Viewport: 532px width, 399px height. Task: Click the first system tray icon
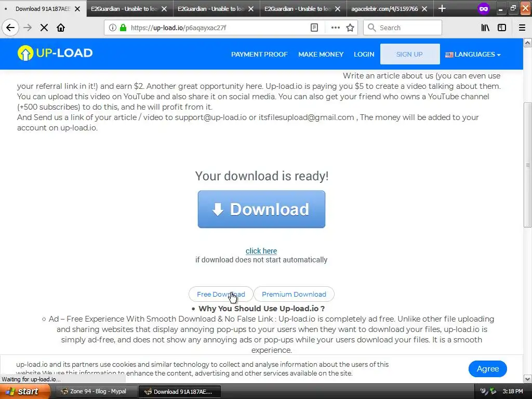coord(484,391)
